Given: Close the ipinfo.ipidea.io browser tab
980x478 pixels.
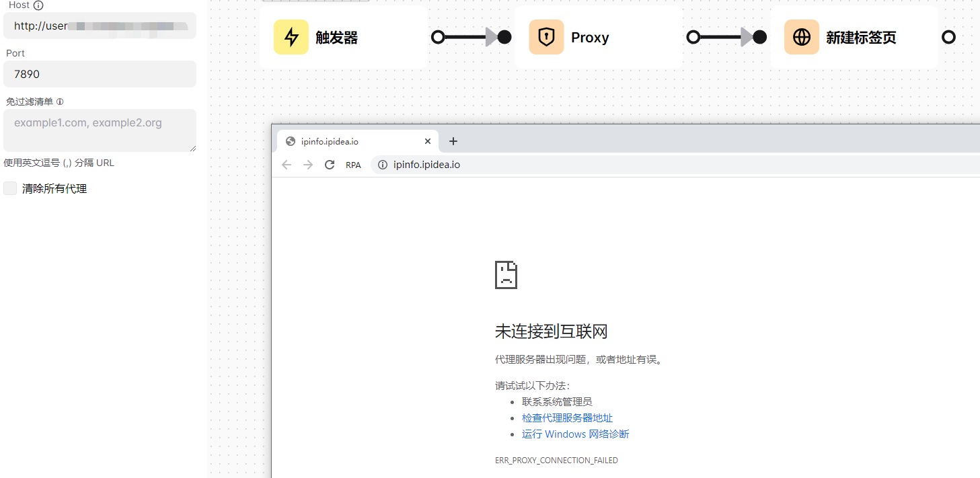Looking at the screenshot, I should coord(428,141).
